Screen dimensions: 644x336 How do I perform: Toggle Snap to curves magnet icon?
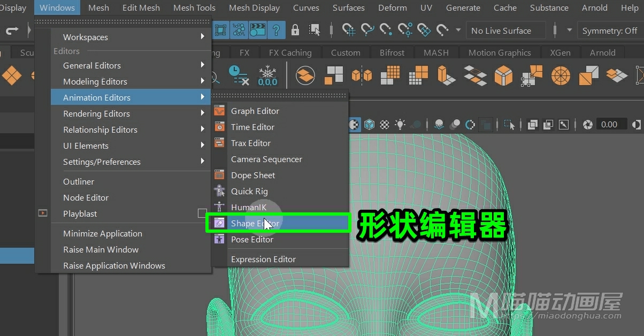(x=367, y=30)
